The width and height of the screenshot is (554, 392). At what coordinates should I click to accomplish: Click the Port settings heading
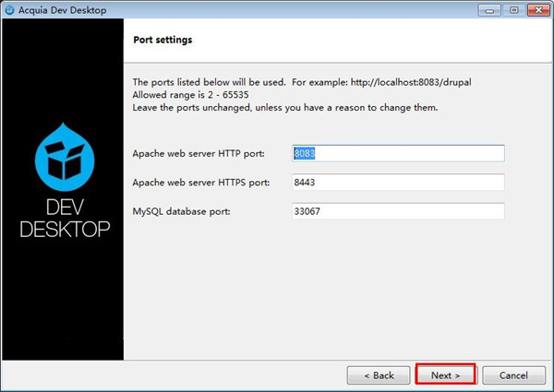coord(163,42)
